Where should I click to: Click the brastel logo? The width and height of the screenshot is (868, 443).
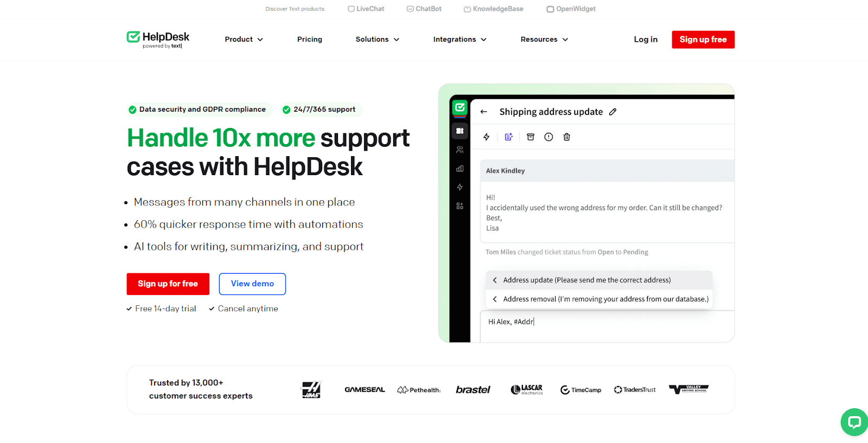click(473, 389)
